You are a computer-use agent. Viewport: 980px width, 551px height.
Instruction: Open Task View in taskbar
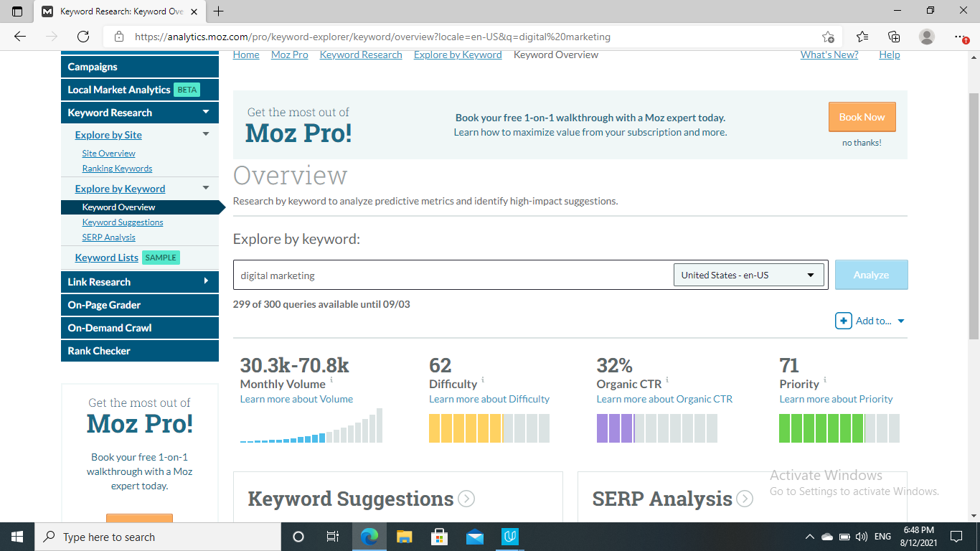[333, 537]
